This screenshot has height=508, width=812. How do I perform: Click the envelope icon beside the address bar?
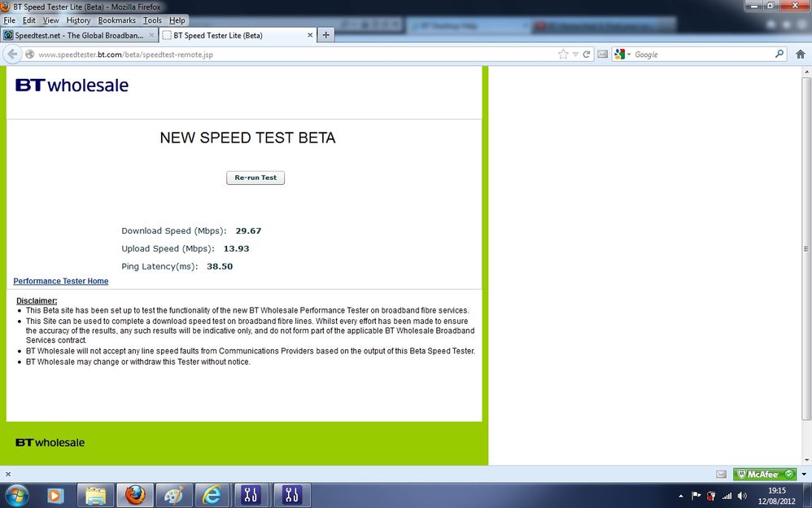[x=602, y=54]
